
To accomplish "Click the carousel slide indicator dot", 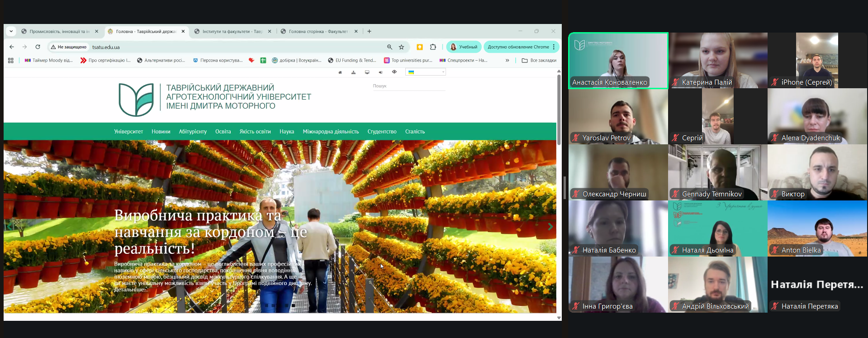I will (293, 305).
